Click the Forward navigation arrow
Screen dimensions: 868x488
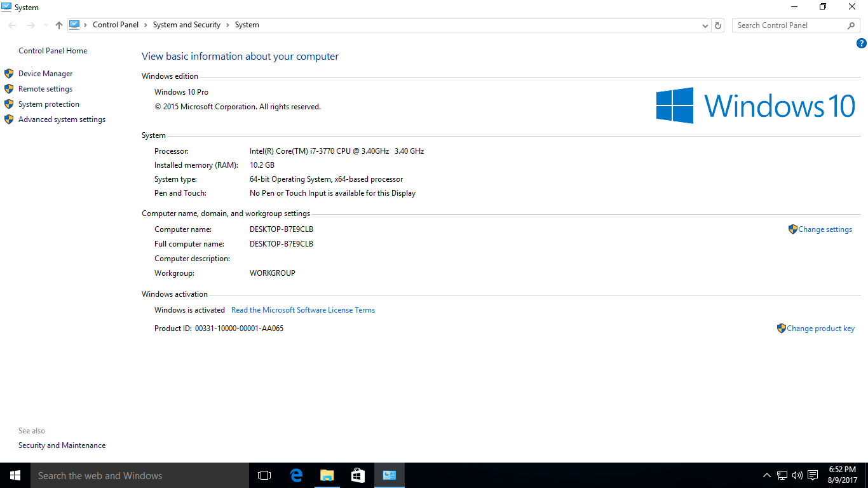pyautogui.click(x=31, y=25)
